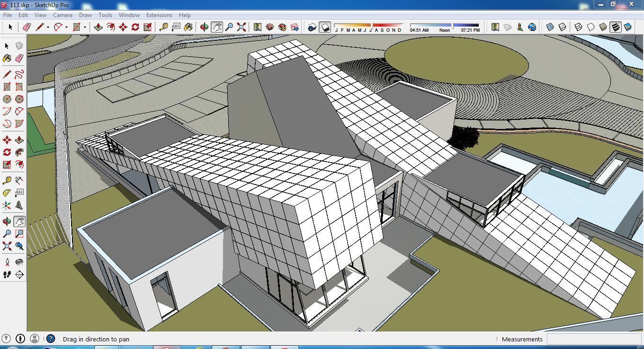Open Extension Warehouse from the toolbar
The height and width of the screenshot is (349, 644).
(x=282, y=27)
